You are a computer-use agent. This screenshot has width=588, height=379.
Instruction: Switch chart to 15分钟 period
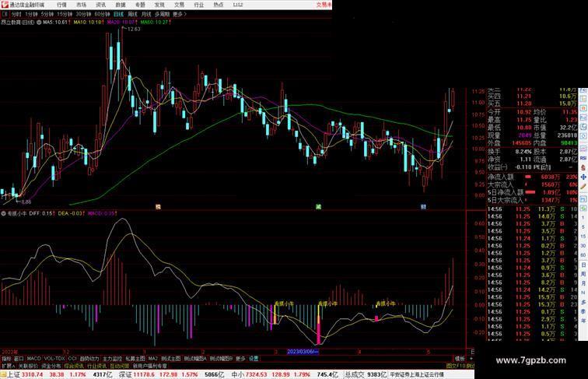point(65,14)
